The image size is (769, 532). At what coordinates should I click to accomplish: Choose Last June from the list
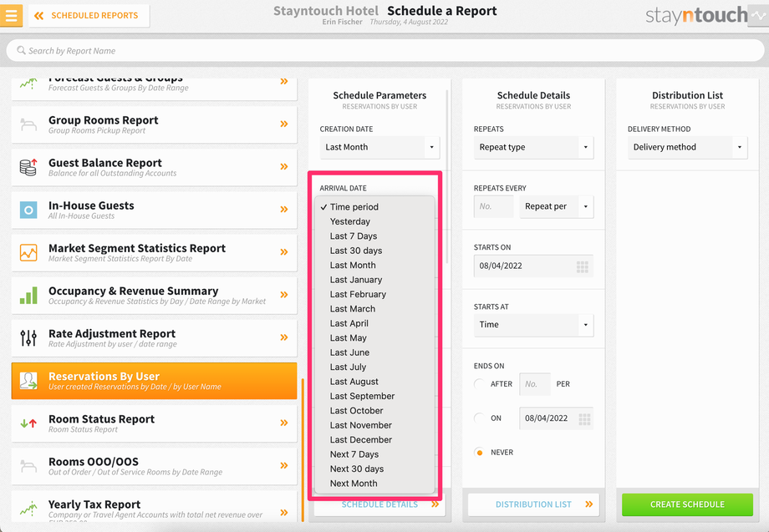tap(374, 352)
